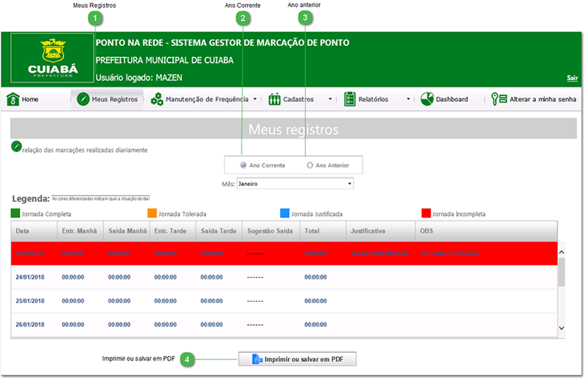Click the Home house icon

click(12, 99)
